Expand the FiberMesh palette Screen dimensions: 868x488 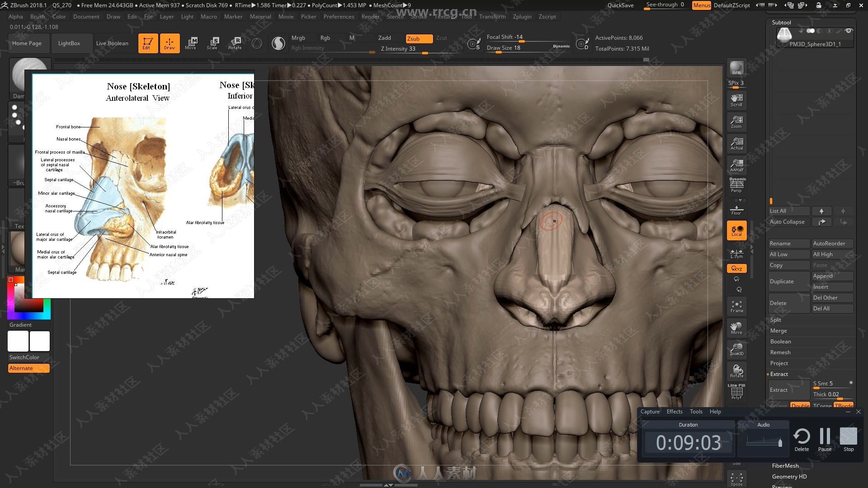click(785, 466)
